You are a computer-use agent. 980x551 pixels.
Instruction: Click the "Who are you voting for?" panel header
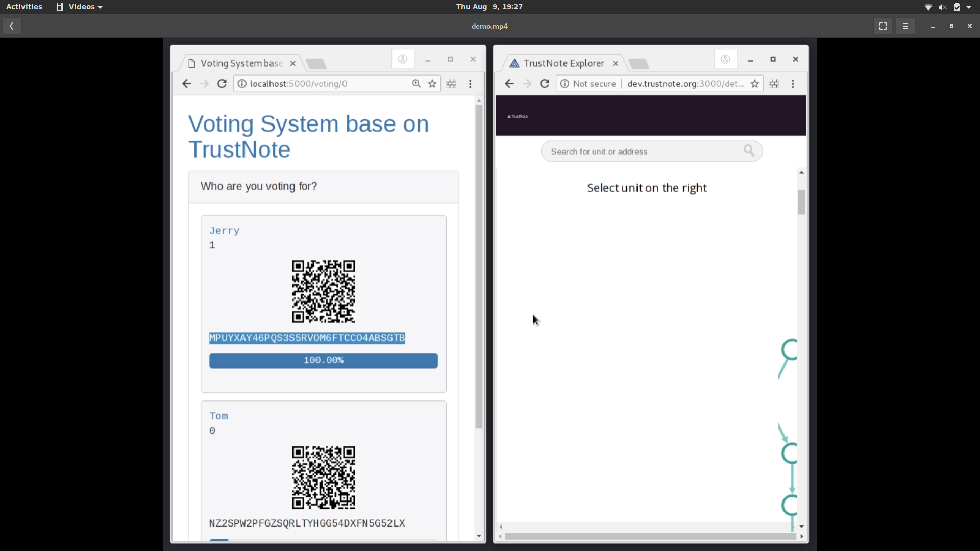pos(324,187)
